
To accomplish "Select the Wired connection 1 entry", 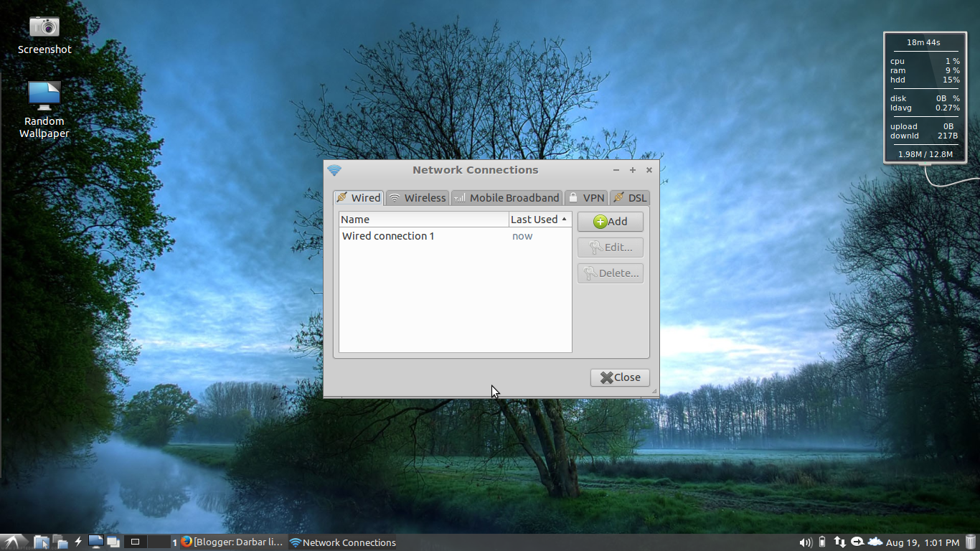I will pos(388,235).
